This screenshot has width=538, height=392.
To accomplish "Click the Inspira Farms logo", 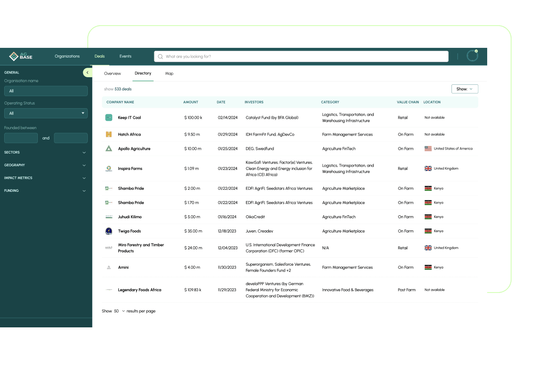I will click(x=109, y=168).
